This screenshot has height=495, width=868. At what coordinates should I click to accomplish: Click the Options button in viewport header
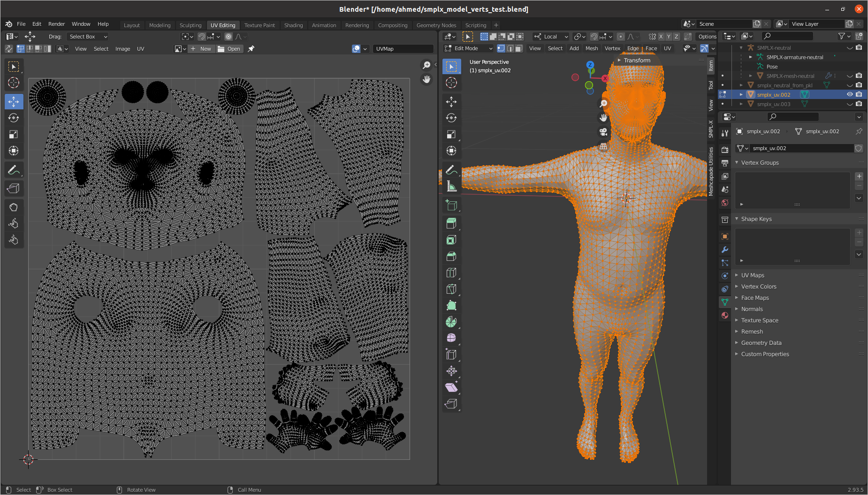(x=707, y=37)
